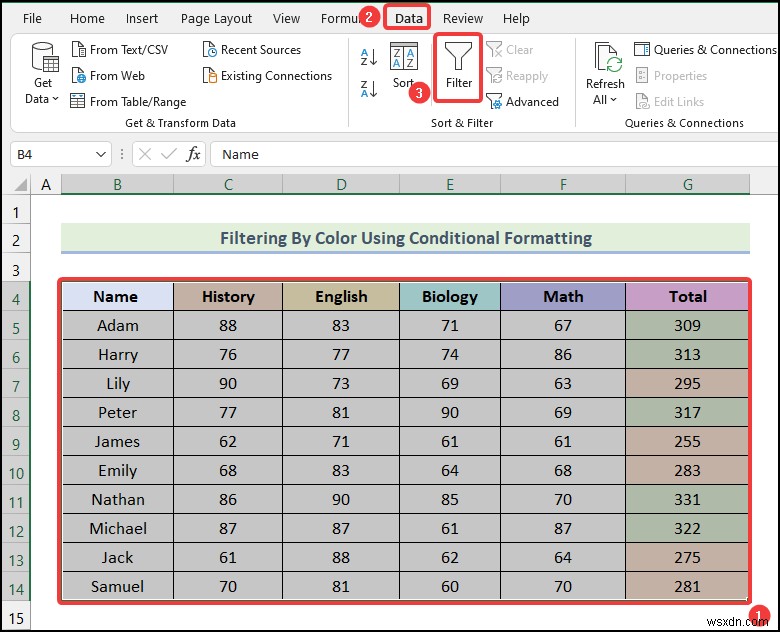Select the English header cell
This screenshot has width=780, height=632.
pos(341,297)
